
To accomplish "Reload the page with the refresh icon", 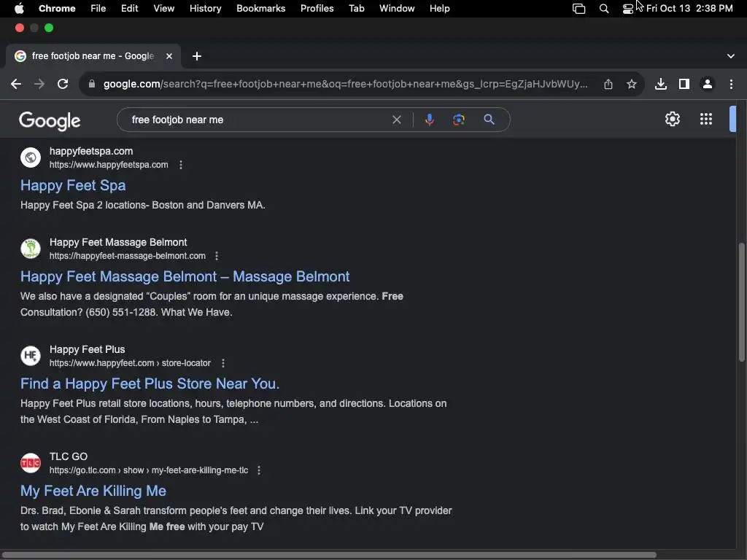I will pos(63,85).
